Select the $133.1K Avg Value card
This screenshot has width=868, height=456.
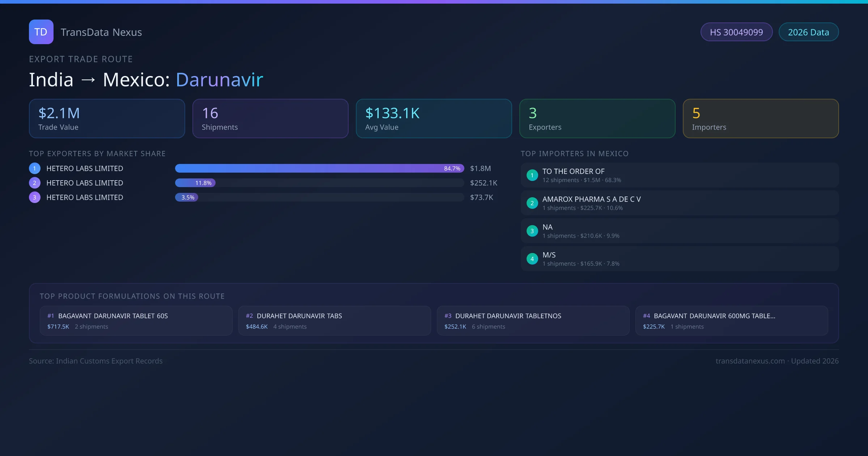click(x=434, y=119)
